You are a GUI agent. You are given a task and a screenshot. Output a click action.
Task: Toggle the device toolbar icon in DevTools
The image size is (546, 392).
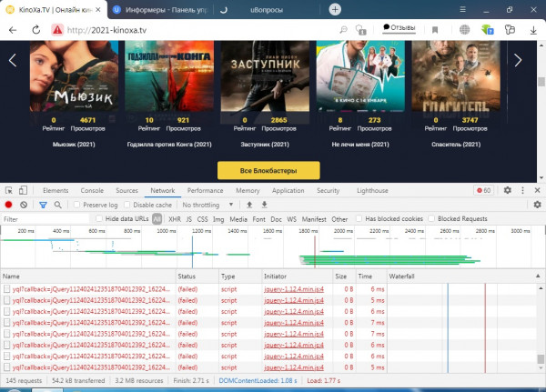[x=23, y=190]
